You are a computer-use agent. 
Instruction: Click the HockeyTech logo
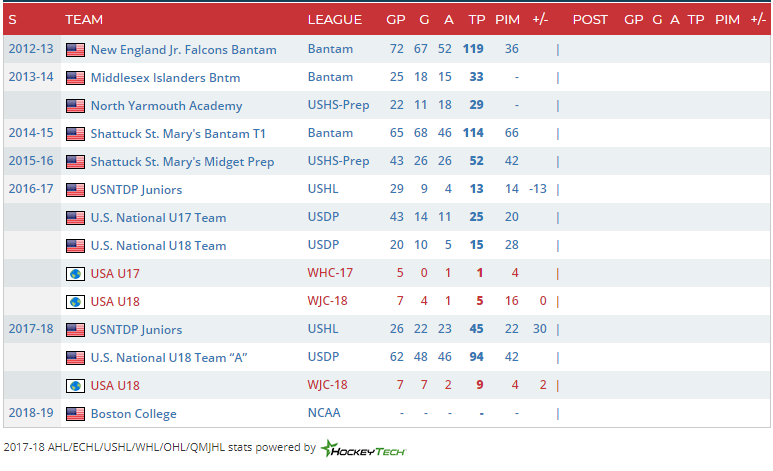(x=363, y=448)
